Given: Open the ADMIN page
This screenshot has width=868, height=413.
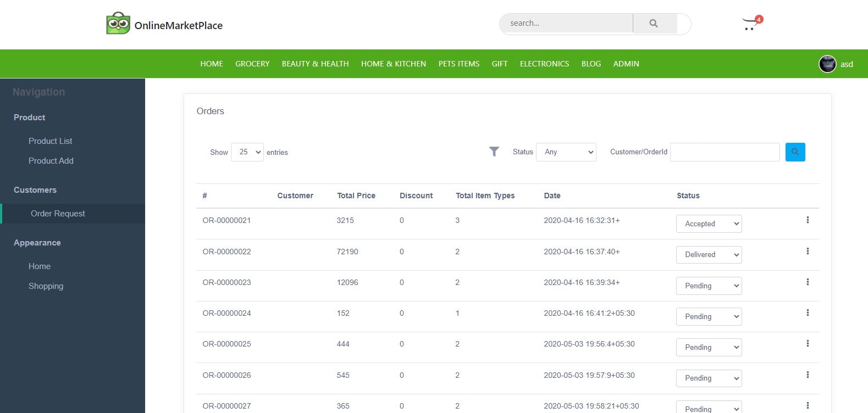Looking at the screenshot, I should [x=626, y=64].
